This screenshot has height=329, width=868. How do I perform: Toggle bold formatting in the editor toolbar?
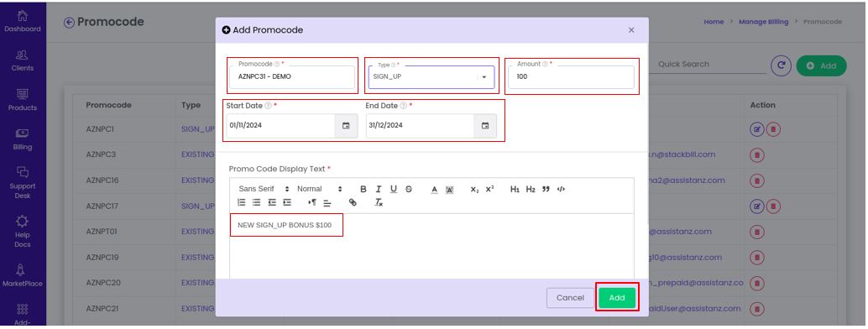[x=363, y=189]
